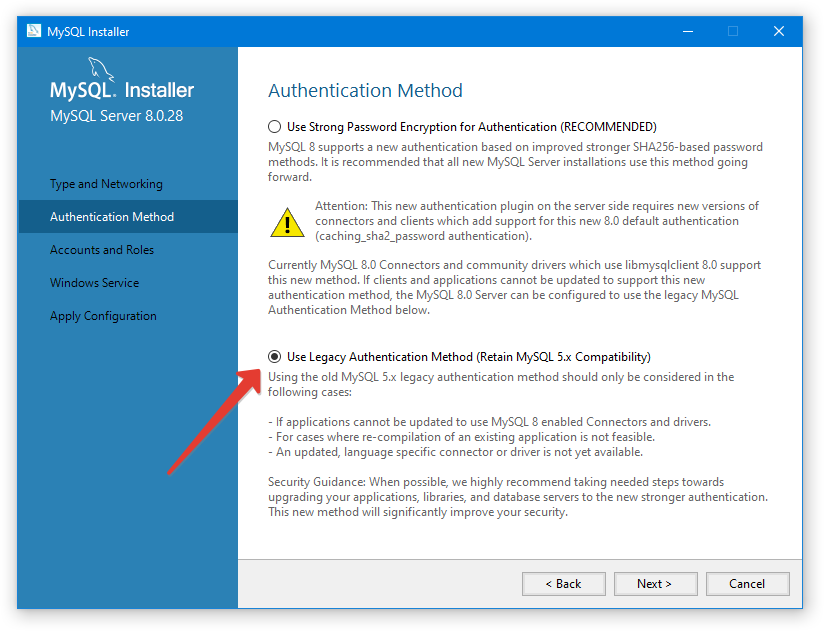Proceed with the Next button
This screenshot has width=824, height=631.
click(654, 583)
